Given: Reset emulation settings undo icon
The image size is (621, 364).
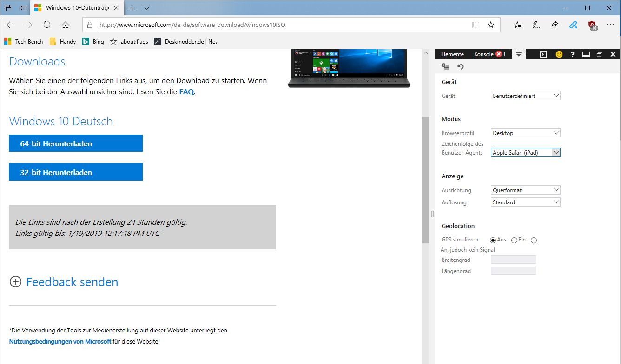Looking at the screenshot, I should [x=461, y=67].
